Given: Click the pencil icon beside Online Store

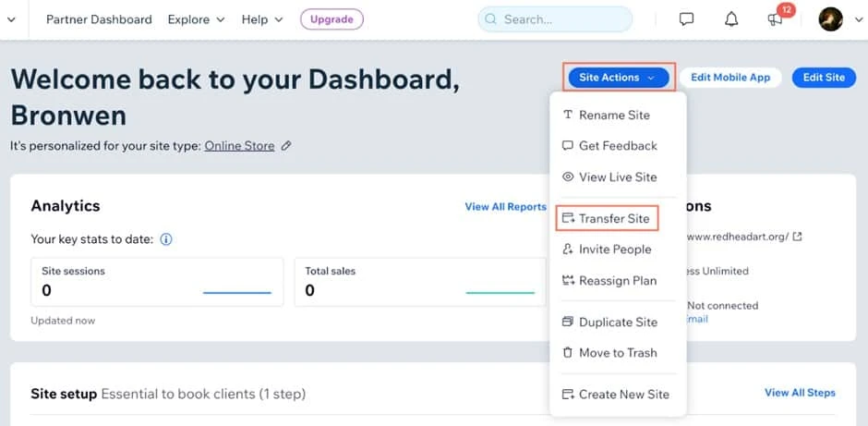Looking at the screenshot, I should point(286,146).
